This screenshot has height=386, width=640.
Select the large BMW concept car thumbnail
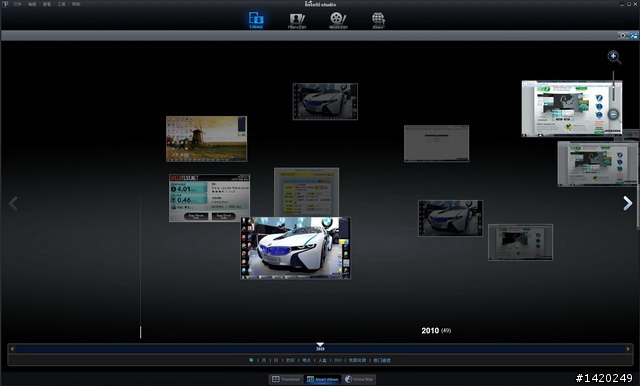[x=296, y=248]
